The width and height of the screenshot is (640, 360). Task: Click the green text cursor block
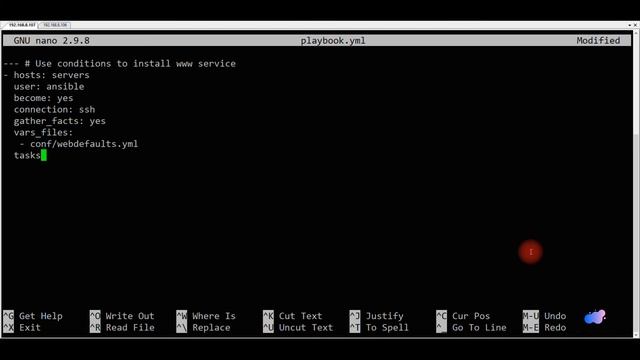(44, 156)
